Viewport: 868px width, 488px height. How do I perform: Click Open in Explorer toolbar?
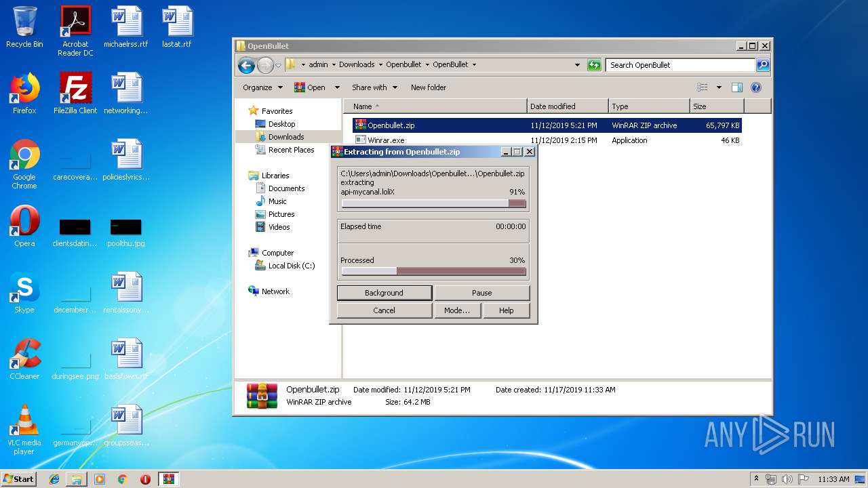pos(309,87)
